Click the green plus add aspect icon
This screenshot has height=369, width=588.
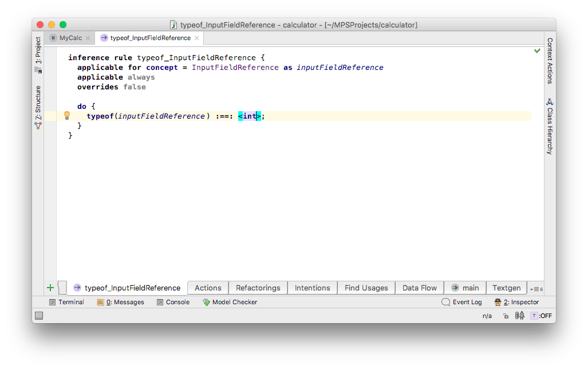click(50, 288)
